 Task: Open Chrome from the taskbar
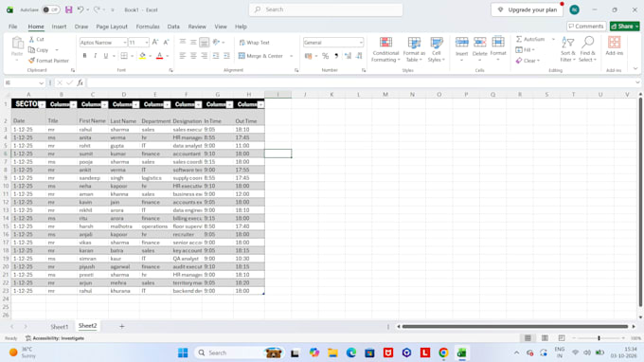pos(443,353)
